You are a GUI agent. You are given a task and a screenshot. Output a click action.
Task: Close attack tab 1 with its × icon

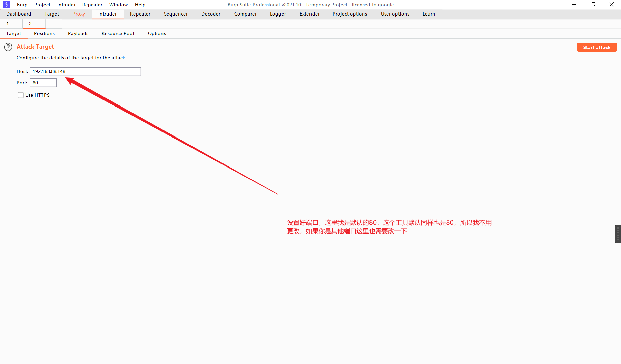tap(13, 24)
